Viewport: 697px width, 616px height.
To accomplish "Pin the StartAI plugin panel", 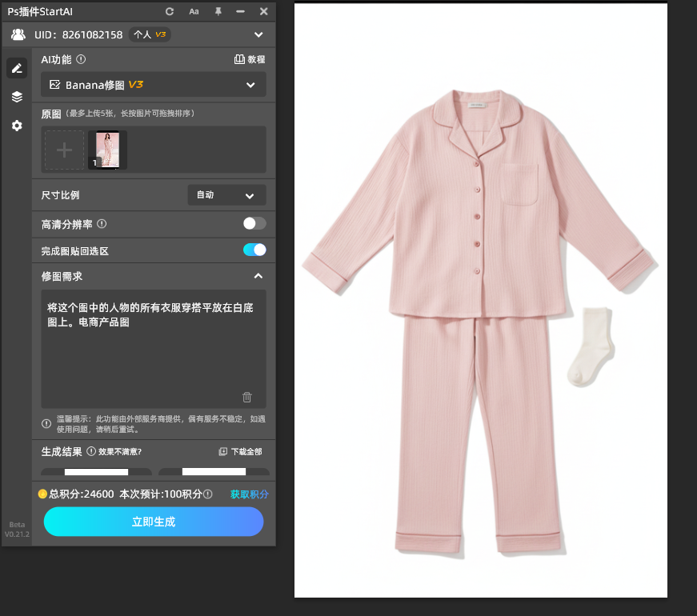I will coord(218,11).
